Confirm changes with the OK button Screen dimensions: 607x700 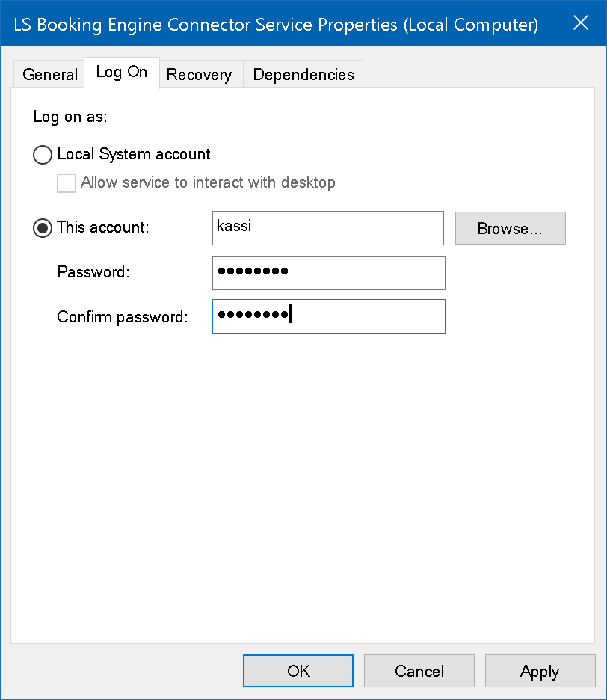[298, 671]
